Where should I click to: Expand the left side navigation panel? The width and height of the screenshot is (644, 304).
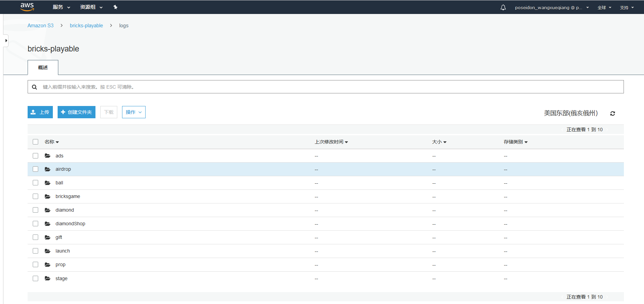6,41
